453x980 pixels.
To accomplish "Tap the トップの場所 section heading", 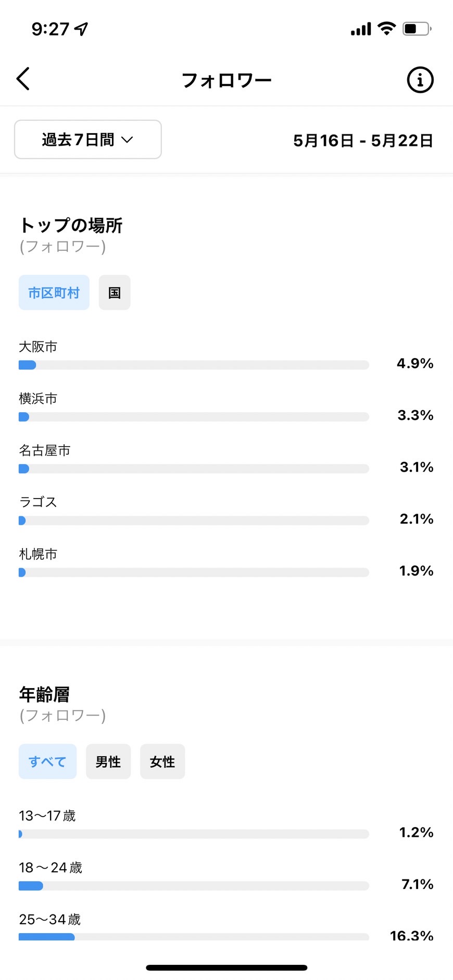I will pyautogui.click(x=71, y=225).
